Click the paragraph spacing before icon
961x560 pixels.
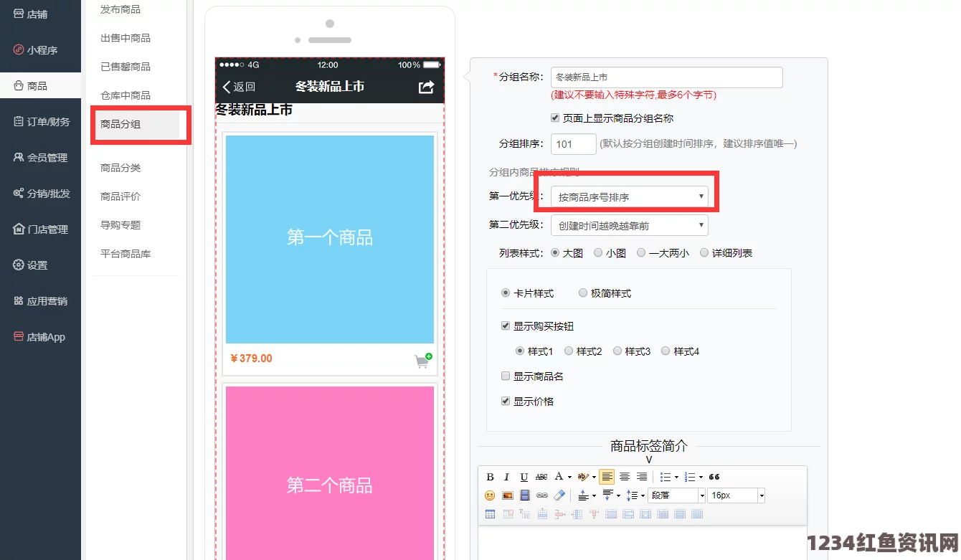583,495
